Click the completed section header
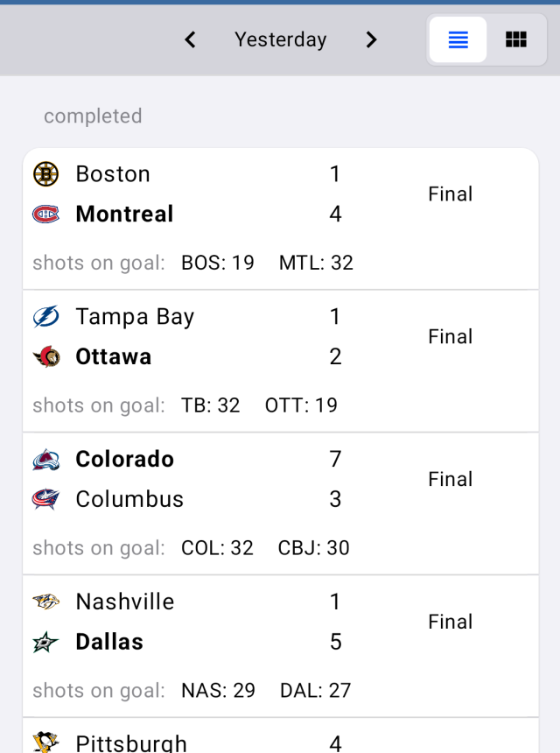This screenshot has height=753, width=560. click(93, 116)
